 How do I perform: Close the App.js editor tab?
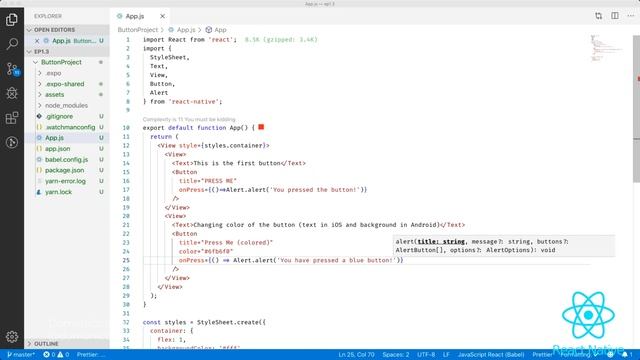[162, 16]
